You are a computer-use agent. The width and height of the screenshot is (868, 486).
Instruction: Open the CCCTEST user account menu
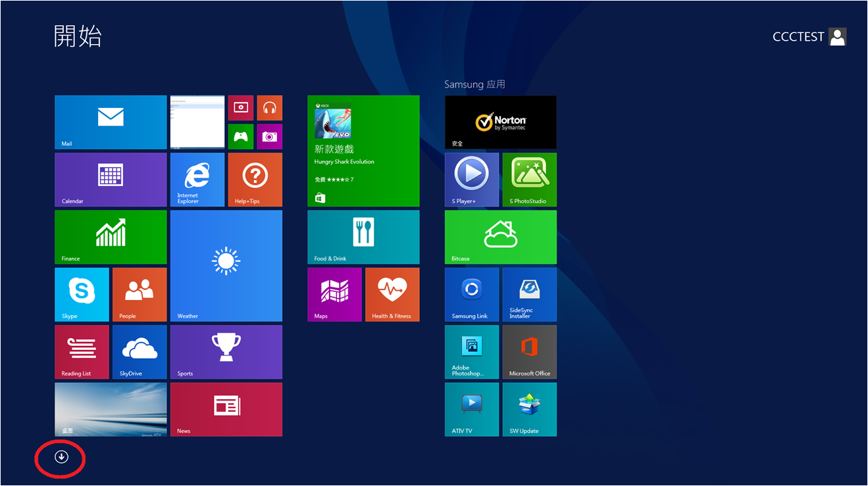click(x=809, y=37)
